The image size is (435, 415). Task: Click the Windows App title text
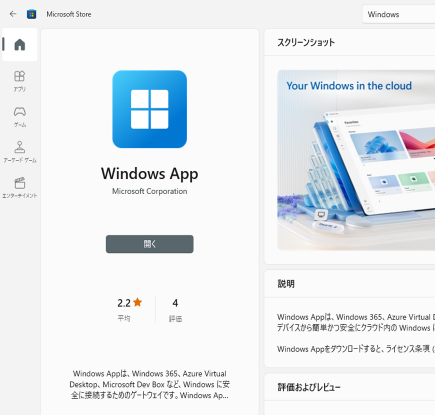coord(150,174)
